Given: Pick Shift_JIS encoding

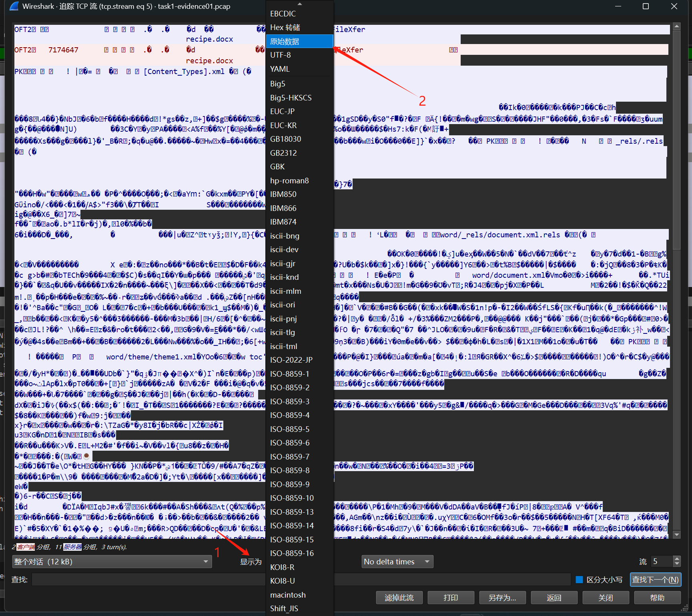Looking at the screenshot, I should 300,608.
